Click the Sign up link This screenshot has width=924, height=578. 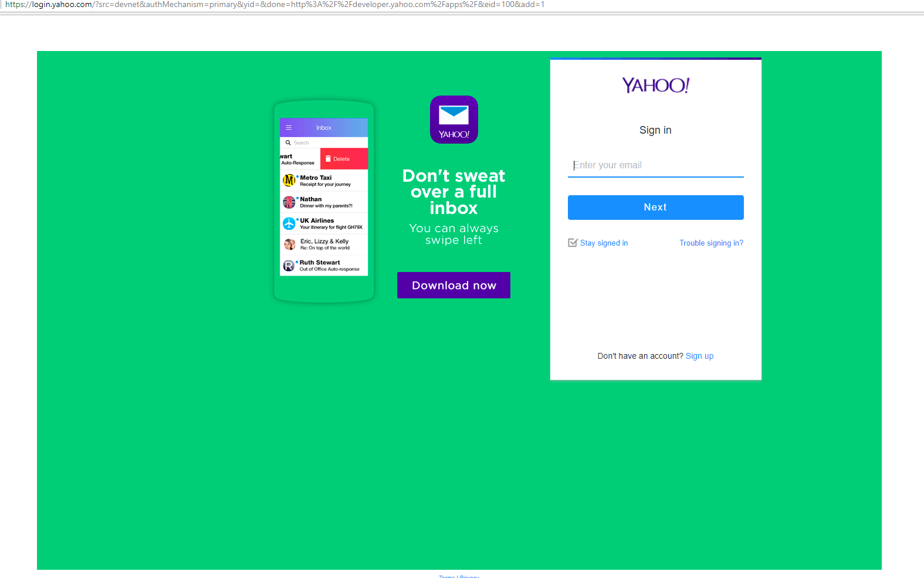(x=699, y=356)
